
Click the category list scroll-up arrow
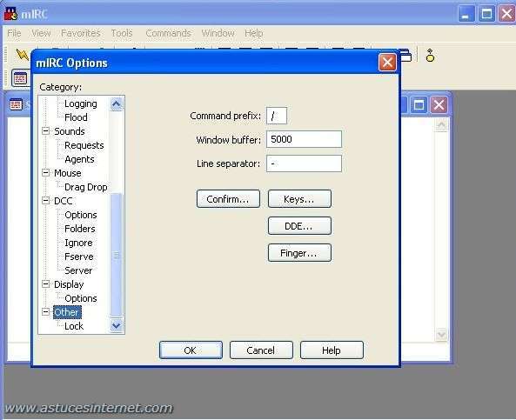coord(116,104)
